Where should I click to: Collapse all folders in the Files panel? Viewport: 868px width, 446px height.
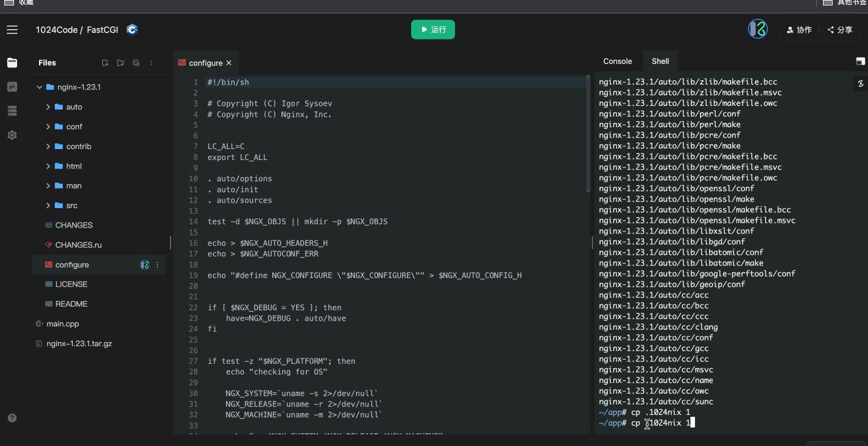[x=136, y=63]
